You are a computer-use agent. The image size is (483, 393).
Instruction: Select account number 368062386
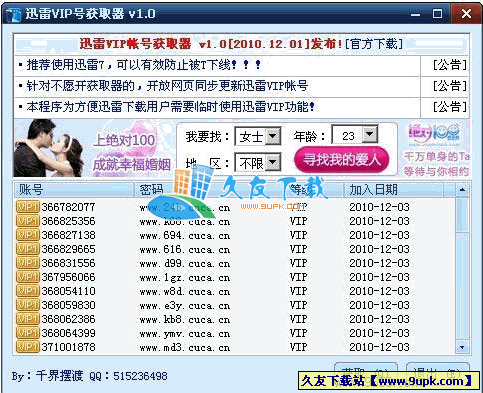(68, 319)
